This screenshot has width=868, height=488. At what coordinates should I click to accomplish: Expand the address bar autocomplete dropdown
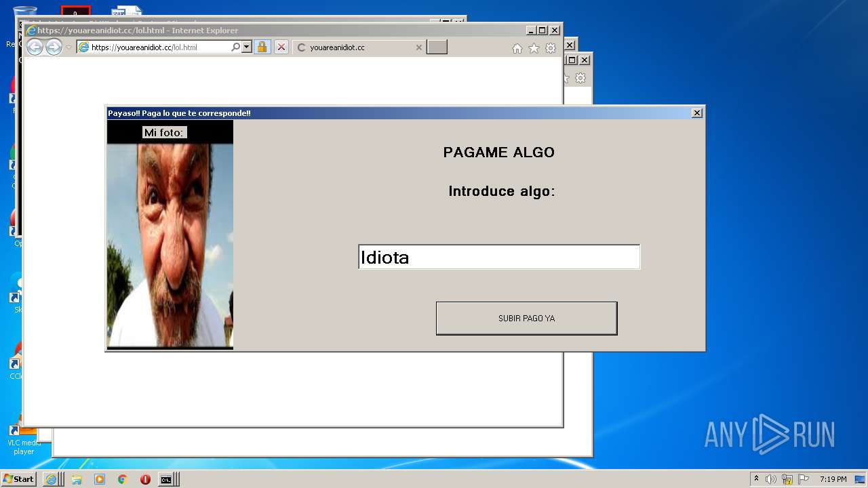[247, 47]
